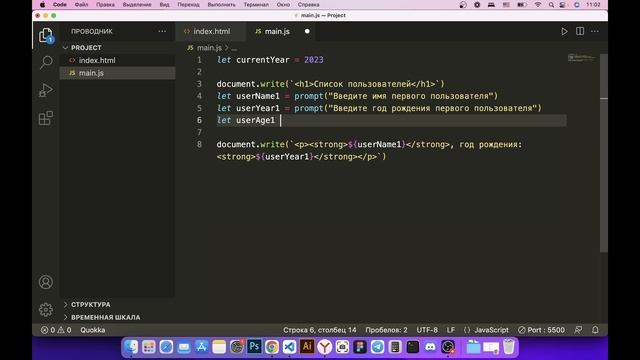
Task: Change indentation via Пробелов: 2
Action: tap(386, 330)
